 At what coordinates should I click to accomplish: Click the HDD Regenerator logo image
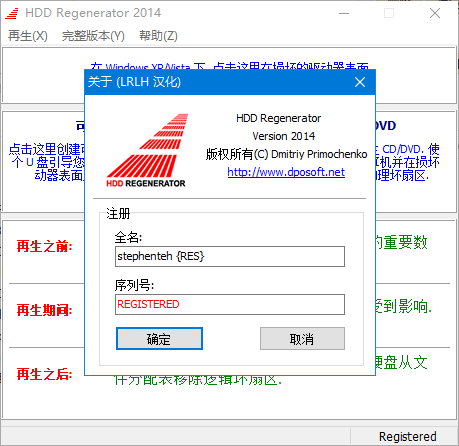[x=146, y=150]
